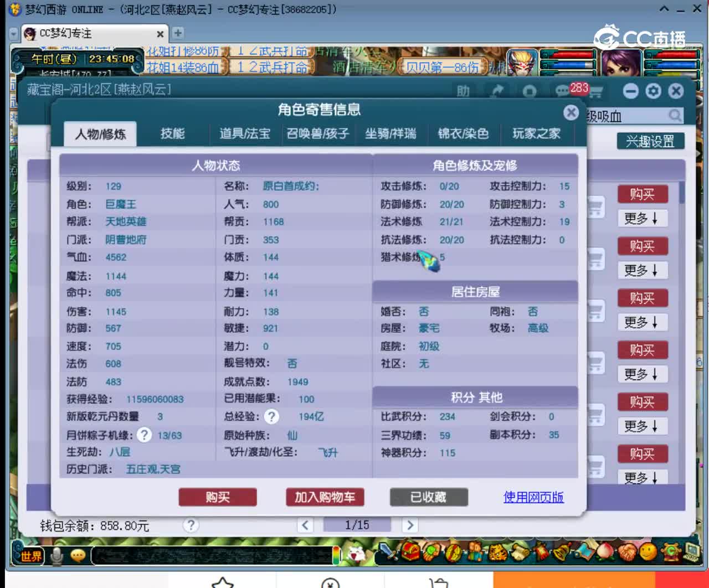Click help icon beside 月饼粽子机缘

click(144, 435)
